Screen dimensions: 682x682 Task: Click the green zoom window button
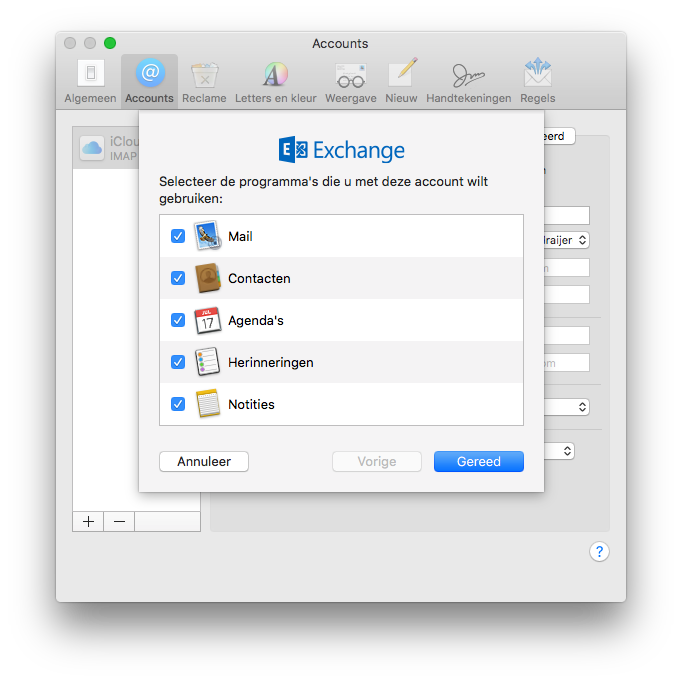click(110, 43)
